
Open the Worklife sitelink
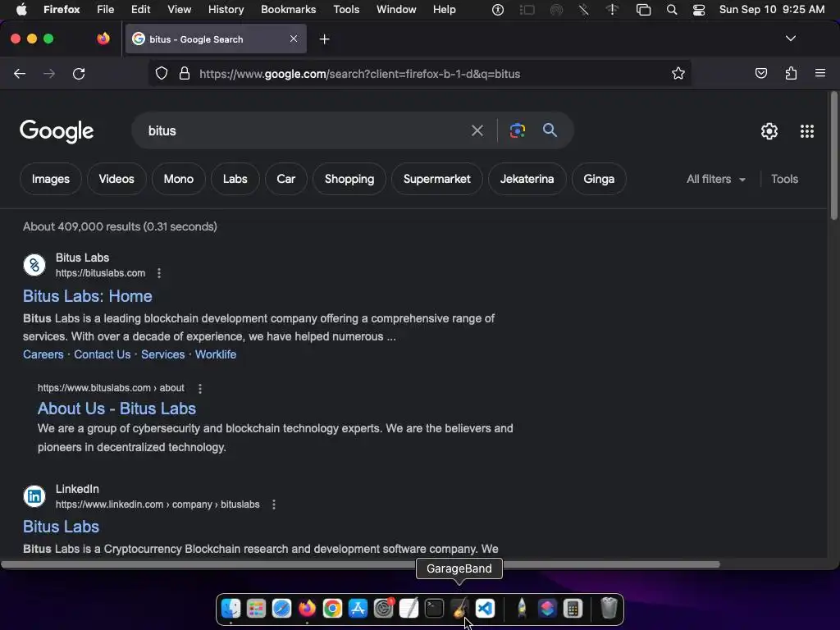click(216, 354)
